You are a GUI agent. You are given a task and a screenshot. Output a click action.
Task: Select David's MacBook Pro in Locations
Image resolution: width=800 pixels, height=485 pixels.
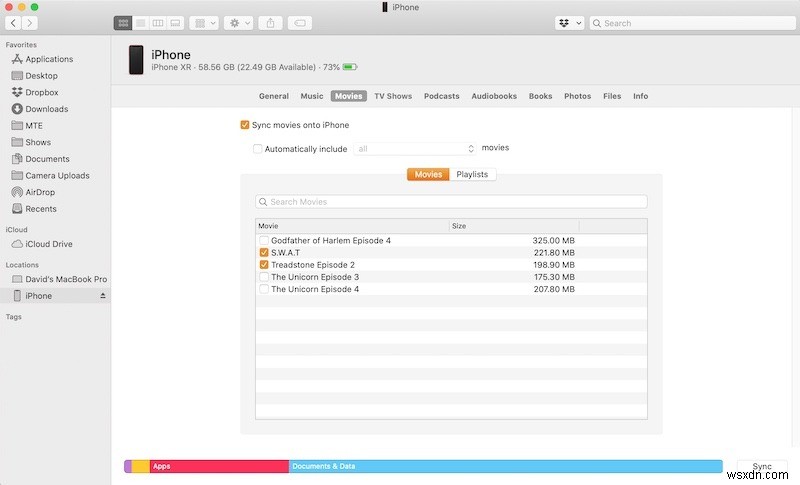point(66,279)
